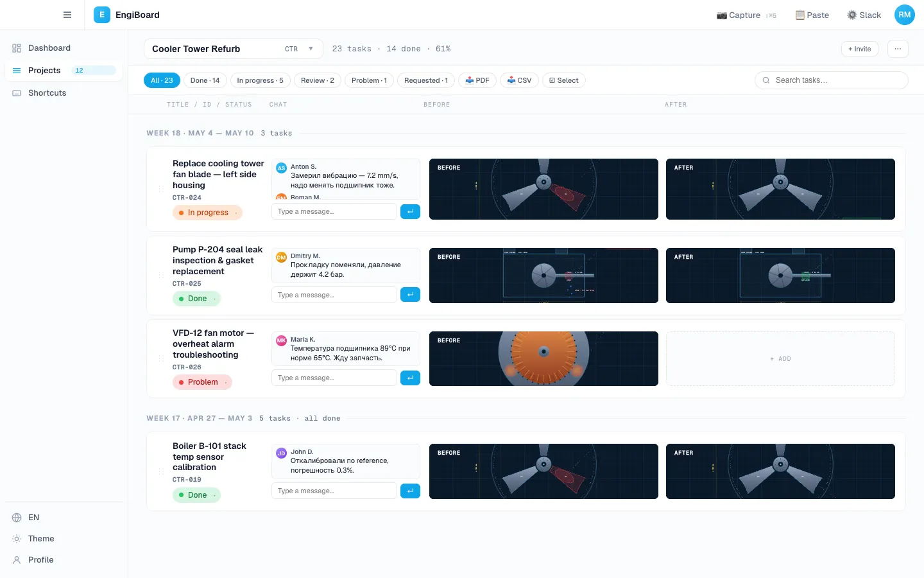924x578 pixels.
Task: Click the Search tasks field
Action: tap(832, 80)
